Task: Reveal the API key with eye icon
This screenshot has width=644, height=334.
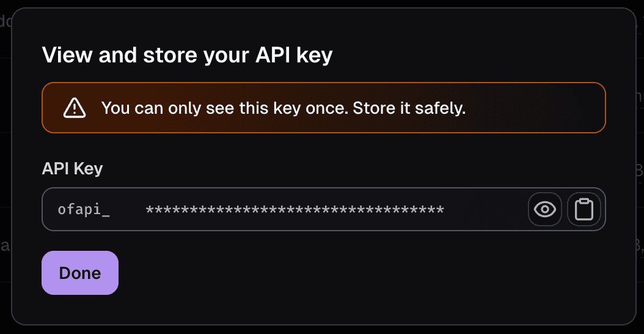Action: [544, 209]
